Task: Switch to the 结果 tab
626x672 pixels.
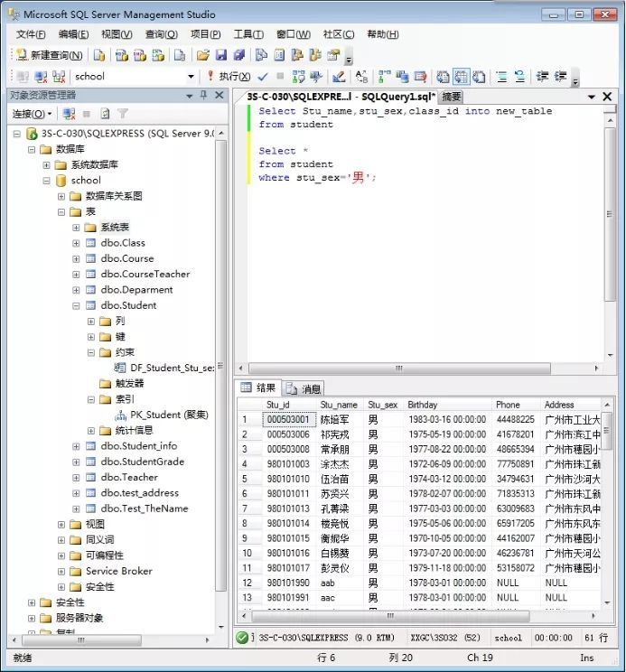Action: [x=258, y=387]
